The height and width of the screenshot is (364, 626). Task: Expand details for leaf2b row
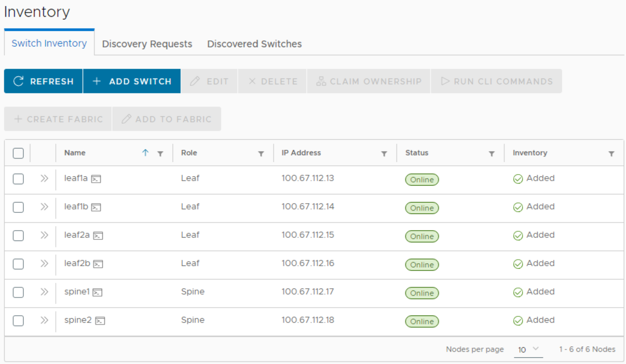(x=44, y=263)
